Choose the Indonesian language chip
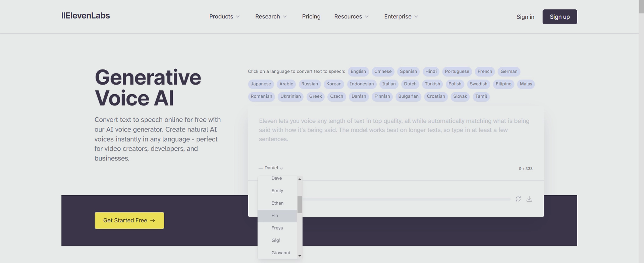This screenshot has height=263, width=644. pos(362,84)
